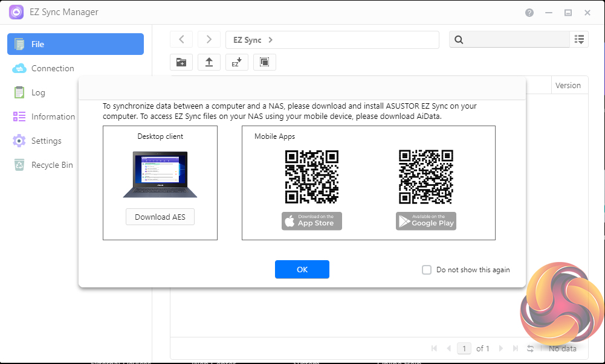Screen dimensions: 605x364
Task: Click the laptop desktop client image
Action: (x=160, y=174)
